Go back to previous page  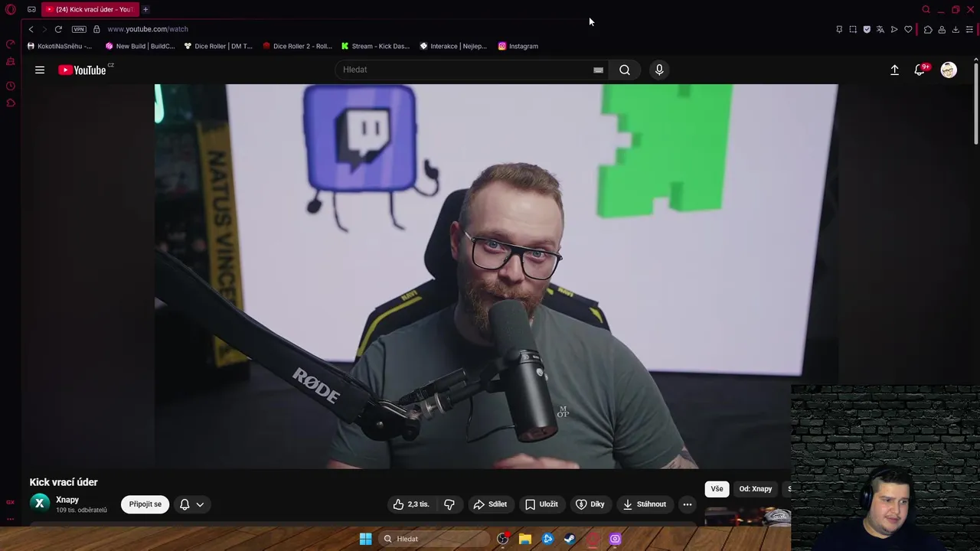tap(31, 29)
